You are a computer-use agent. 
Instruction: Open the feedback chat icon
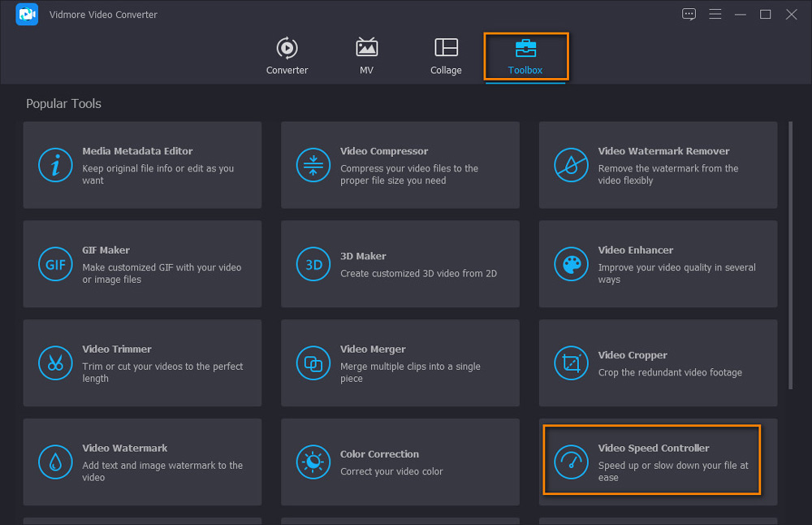point(689,14)
